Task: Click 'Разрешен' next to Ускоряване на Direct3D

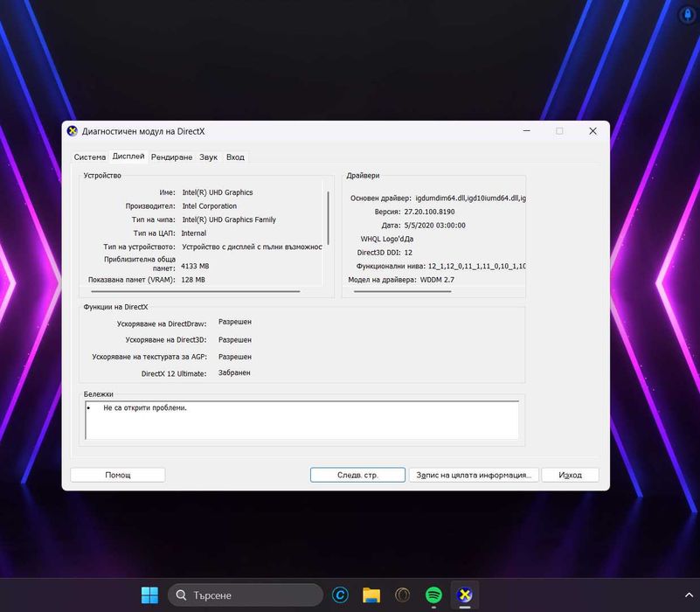Action: 235,340
